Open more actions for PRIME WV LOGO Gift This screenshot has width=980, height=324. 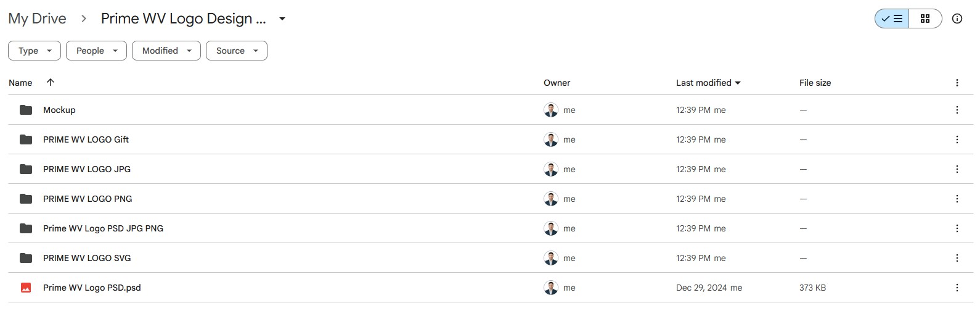pos(957,139)
